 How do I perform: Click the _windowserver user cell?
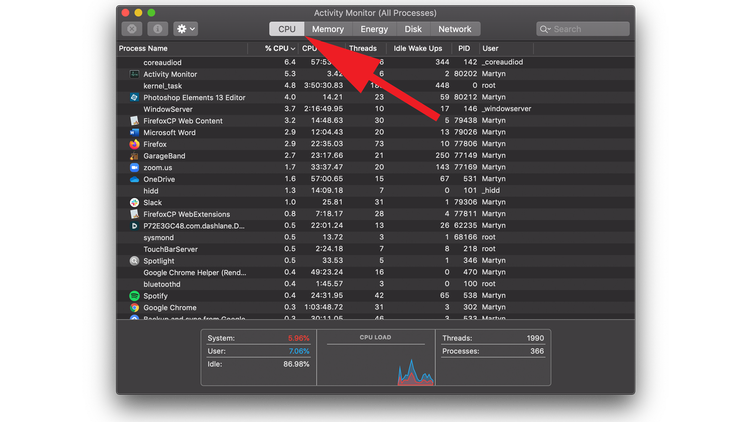[x=507, y=109]
